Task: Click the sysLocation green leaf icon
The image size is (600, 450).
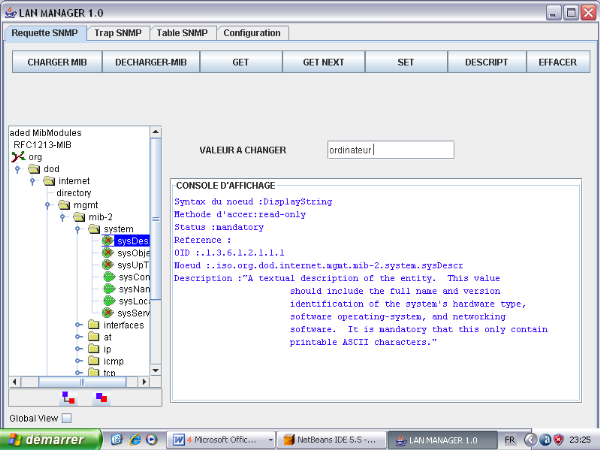Action: click(x=109, y=301)
